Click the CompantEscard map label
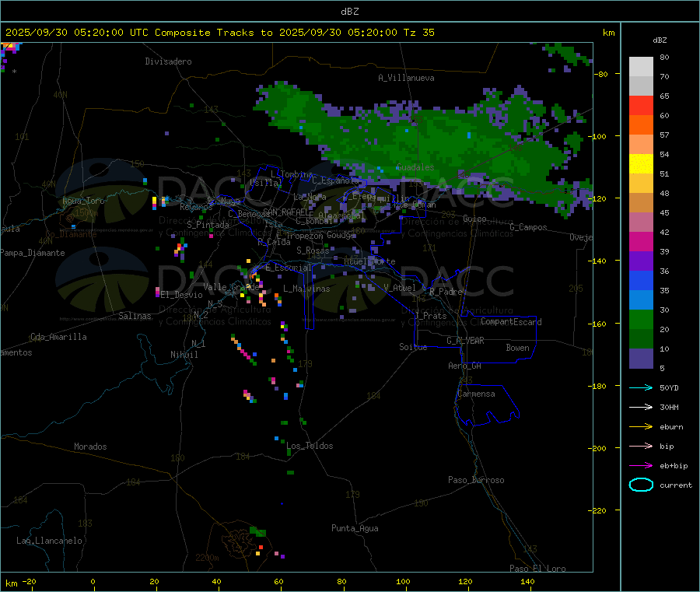The width and height of the screenshot is (700, 592). (511, 322)
